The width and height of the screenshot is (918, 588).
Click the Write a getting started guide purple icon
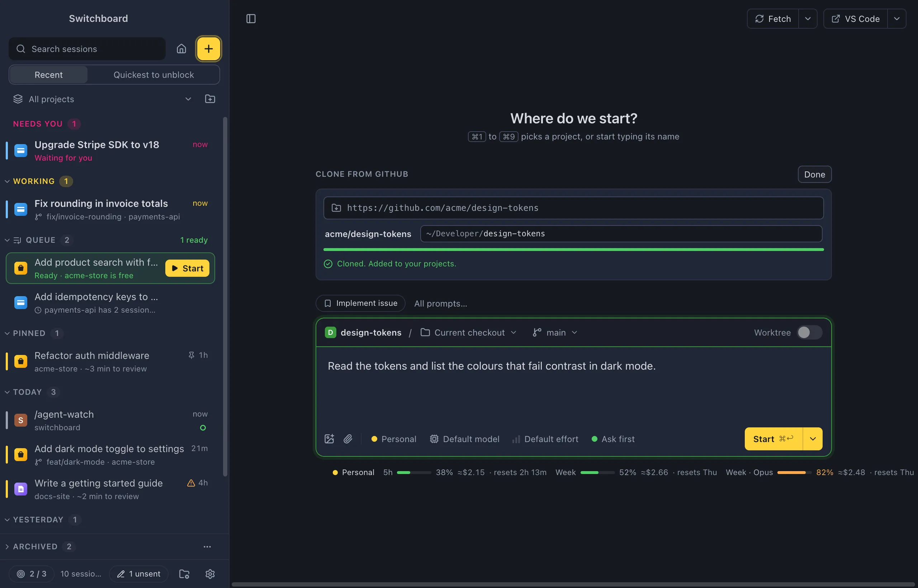click(x=21, y=489)
